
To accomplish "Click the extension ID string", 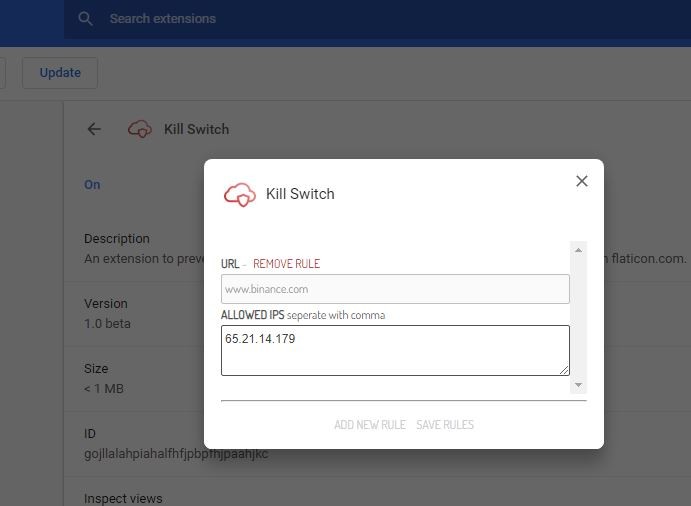I will pyautogui.click(x=176, y=454).
